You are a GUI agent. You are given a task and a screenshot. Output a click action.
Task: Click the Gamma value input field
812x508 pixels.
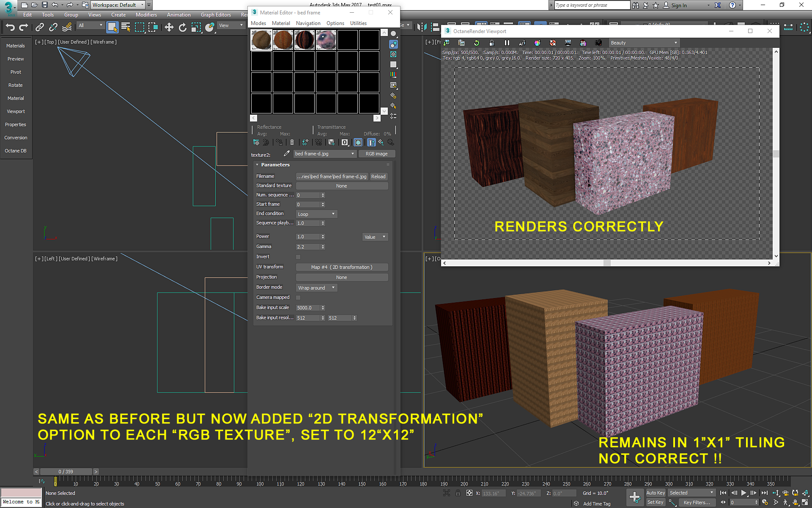tap(308, 247)
